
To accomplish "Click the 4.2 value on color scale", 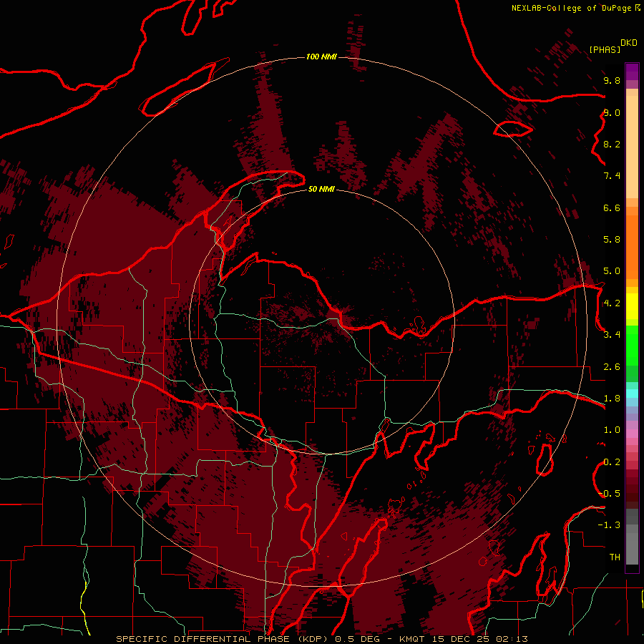I will pyautogui.click(x=612, y=303).
